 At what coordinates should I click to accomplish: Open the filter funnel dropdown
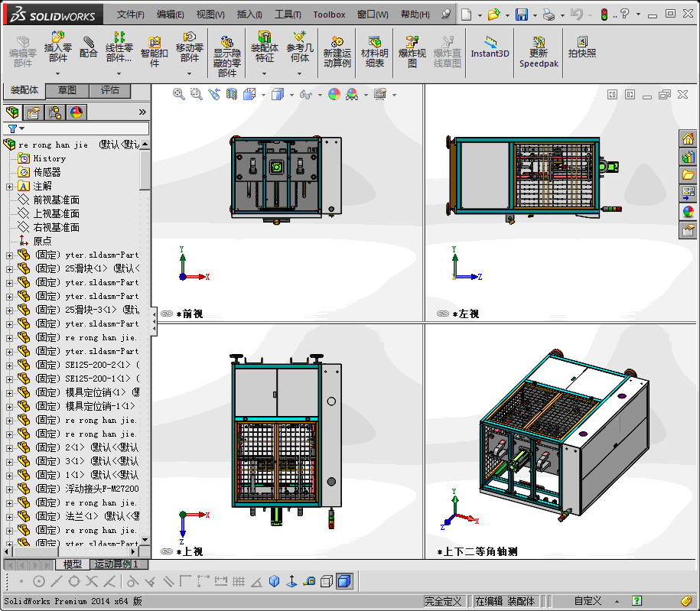pyautogui.click(x=16, y=128)
